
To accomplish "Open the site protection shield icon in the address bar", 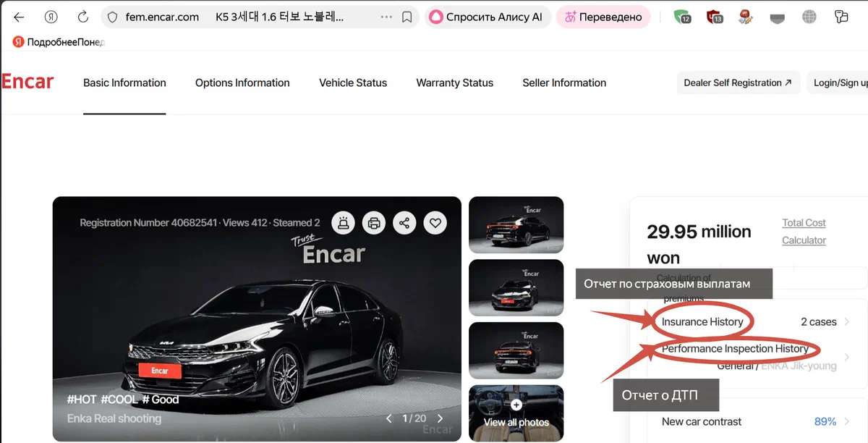I will [111, 17].
